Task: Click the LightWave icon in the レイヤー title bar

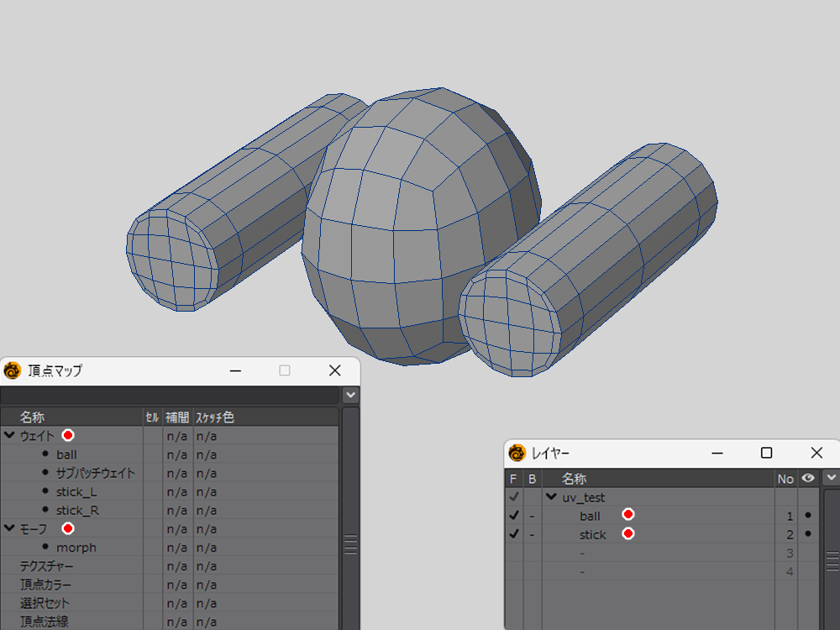Action: click(x=517, y=454)
